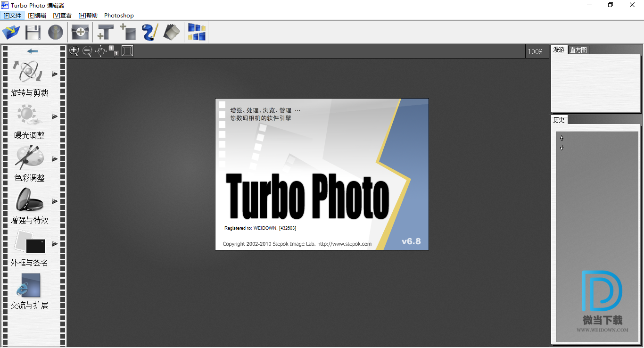Click the zoom out magnifier icon
The width and height of the screenshot is (644, 348).
(87, 51)
